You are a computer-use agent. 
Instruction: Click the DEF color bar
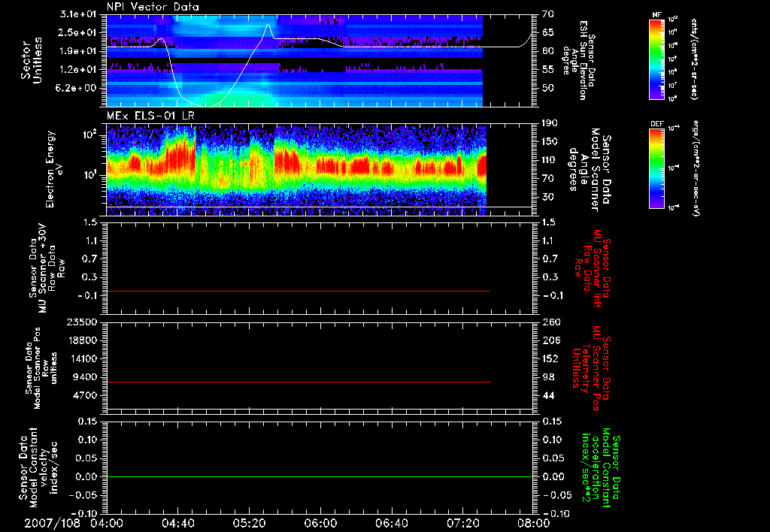click(x=657, y=168)
